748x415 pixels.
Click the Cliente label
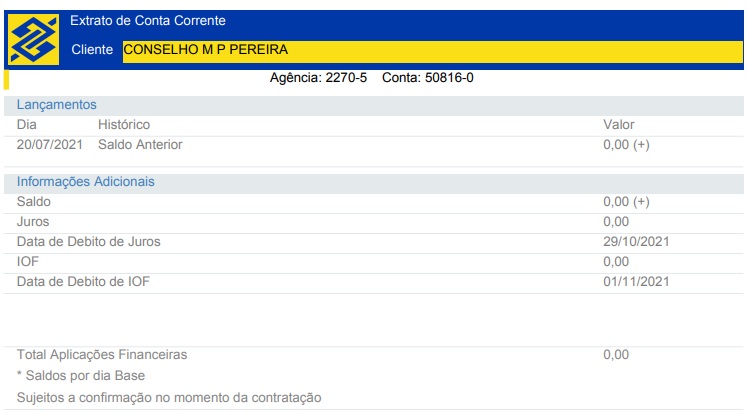[x=93, y=50]
